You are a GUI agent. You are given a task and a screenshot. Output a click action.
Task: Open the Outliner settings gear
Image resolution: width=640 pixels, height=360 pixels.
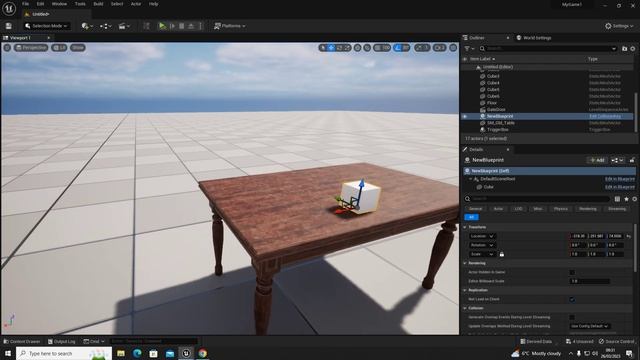[633, 49]
